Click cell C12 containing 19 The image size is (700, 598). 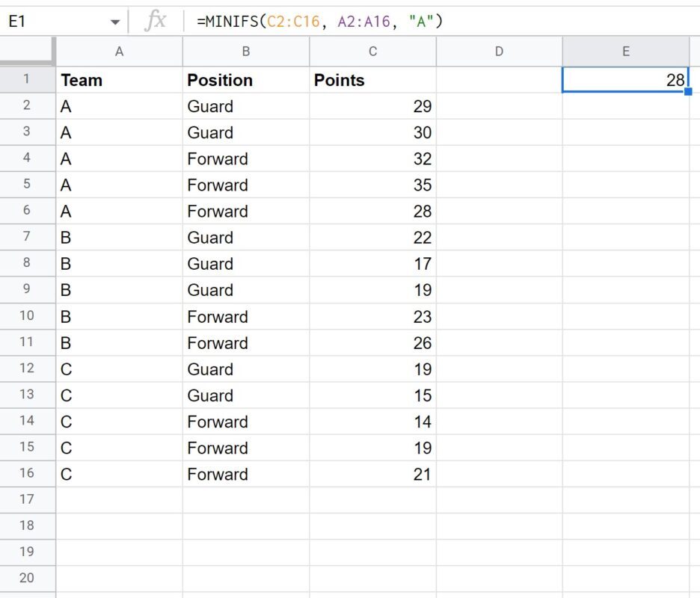click(372, 369)
